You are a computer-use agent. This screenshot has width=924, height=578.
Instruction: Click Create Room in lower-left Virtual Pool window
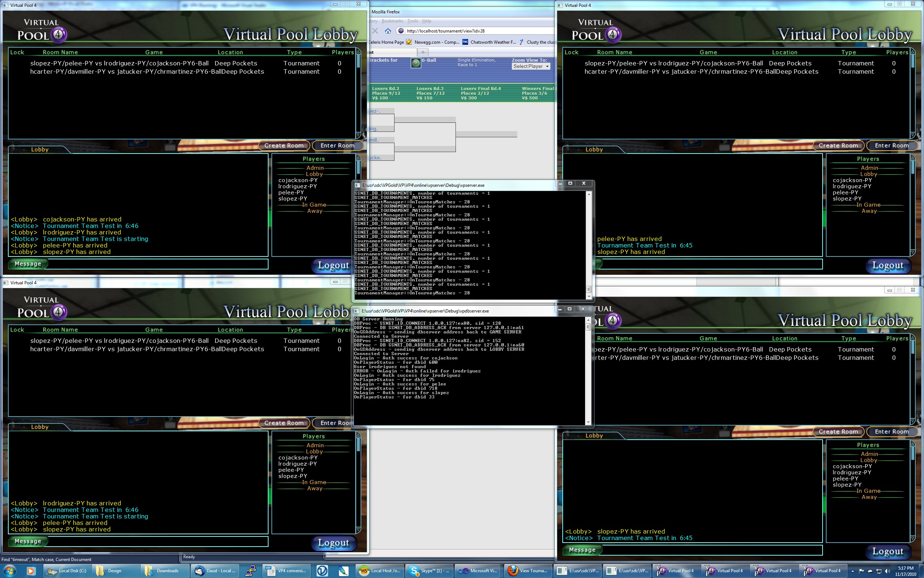tap(284, 423)
